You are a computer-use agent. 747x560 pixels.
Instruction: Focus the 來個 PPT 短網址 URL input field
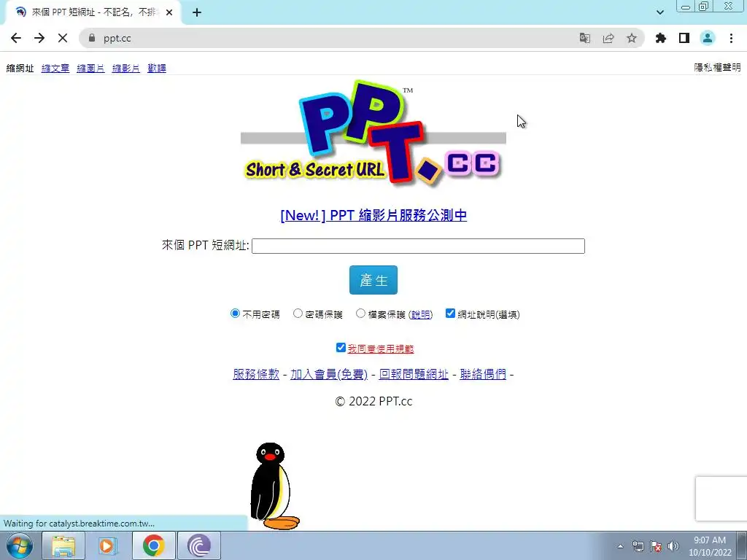point(418,246)
